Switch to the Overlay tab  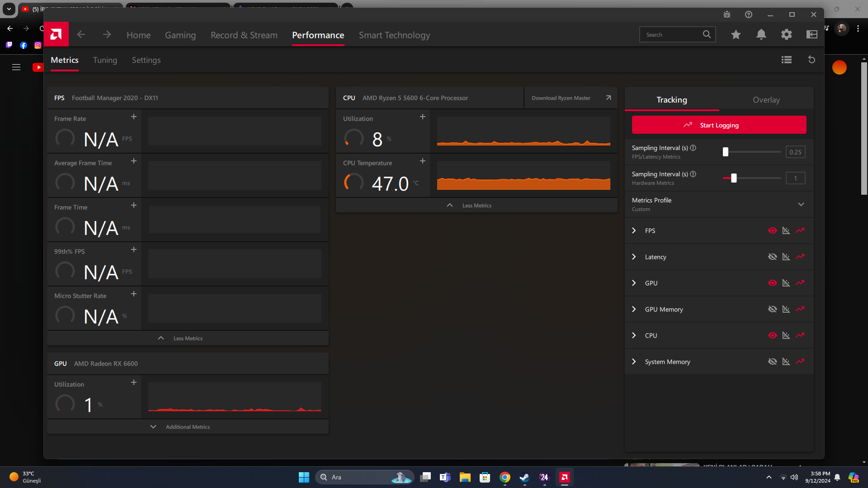pyautogui.click(x=766, y=99)
